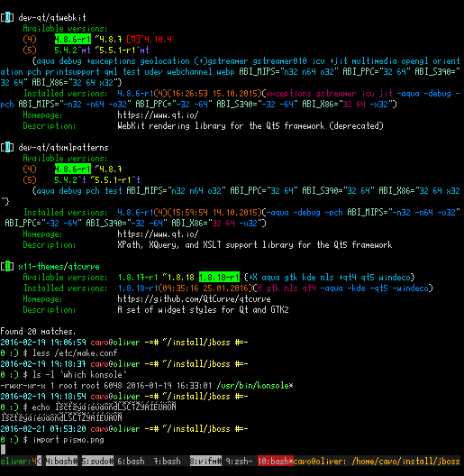This screenshot has width=464, height=476.
Task: Switch to tmux window 9:zsh
Action: [x=239, y=462]
